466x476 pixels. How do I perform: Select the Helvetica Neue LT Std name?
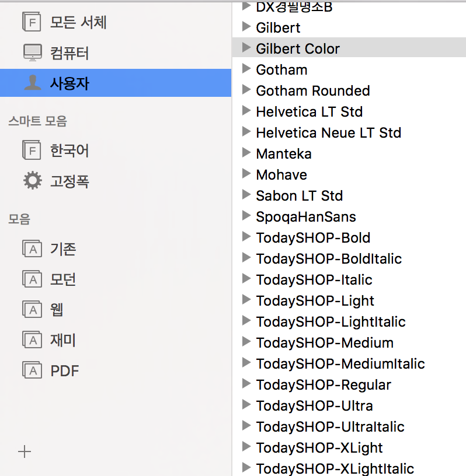pos(329,132)
